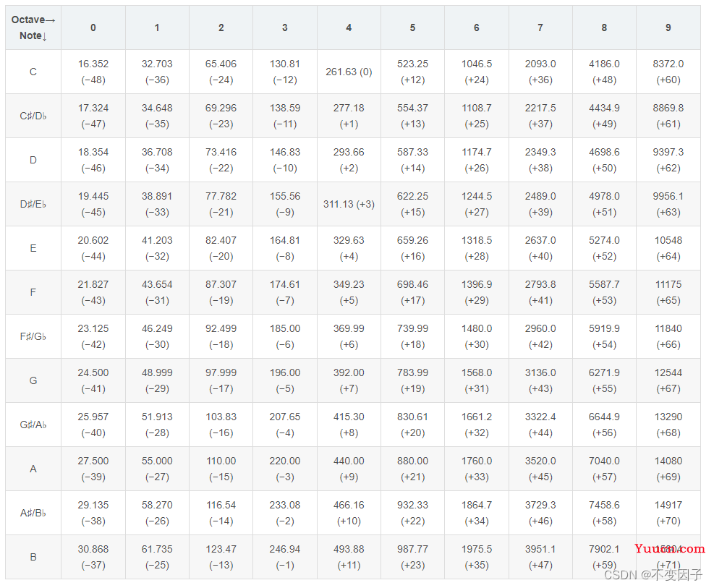The height and width of the screenshot is (588, 714).
Task: Click the G♯/A♭ note label
Action: tap(33, 425)
